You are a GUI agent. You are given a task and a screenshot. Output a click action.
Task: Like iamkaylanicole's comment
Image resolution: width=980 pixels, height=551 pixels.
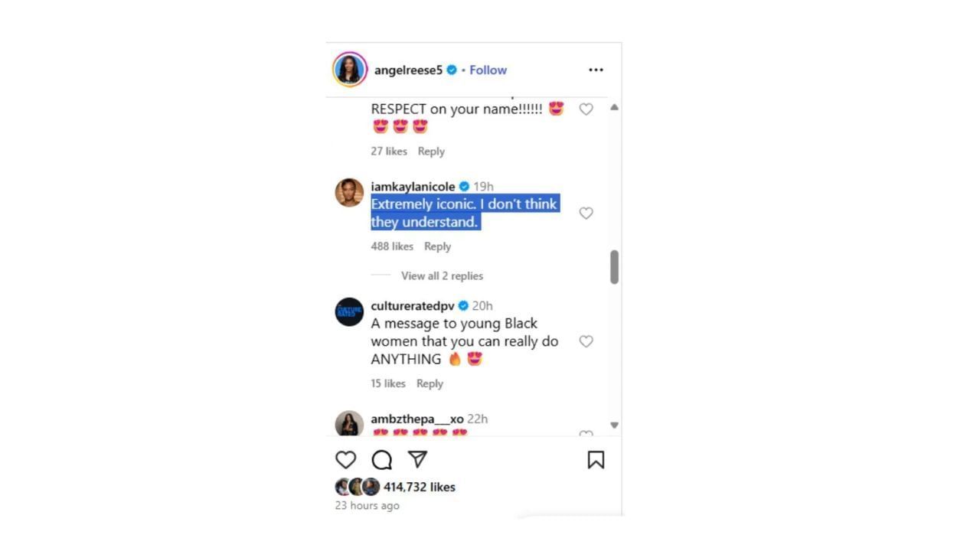[586, 213]
